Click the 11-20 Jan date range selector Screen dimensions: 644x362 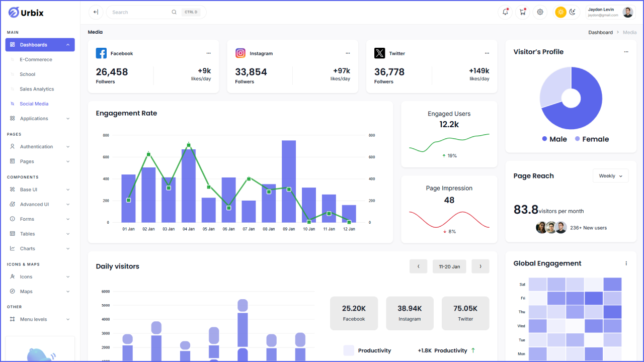[x=449, y=266]
